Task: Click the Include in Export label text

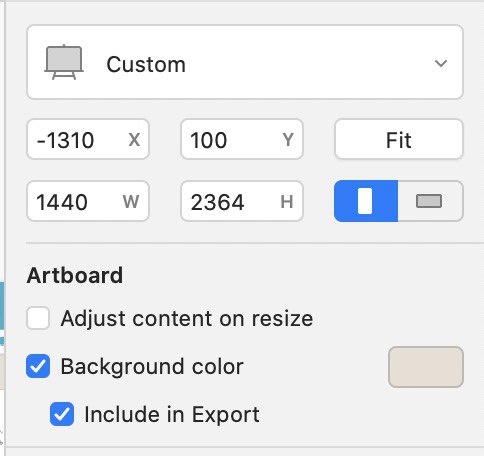Action: pos(172,414)
